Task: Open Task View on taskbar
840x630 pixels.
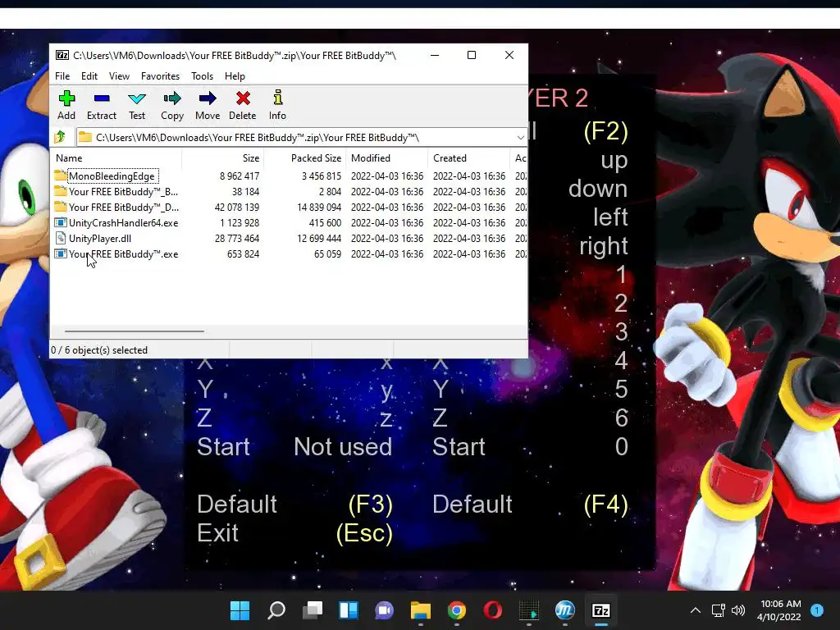Action: [x=313, y=610]
